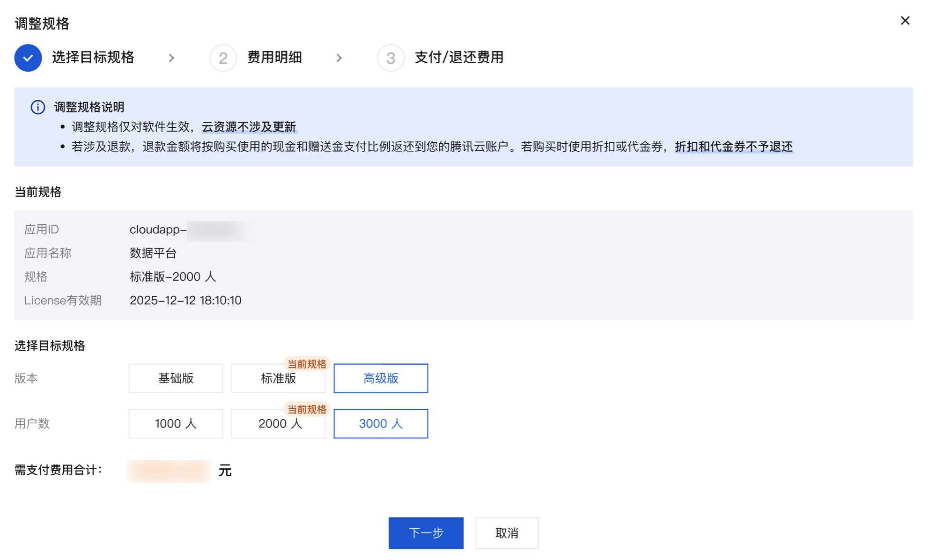
Task: Click chevron arrow after 选择目标规格
Action: (x=171, y=58)
